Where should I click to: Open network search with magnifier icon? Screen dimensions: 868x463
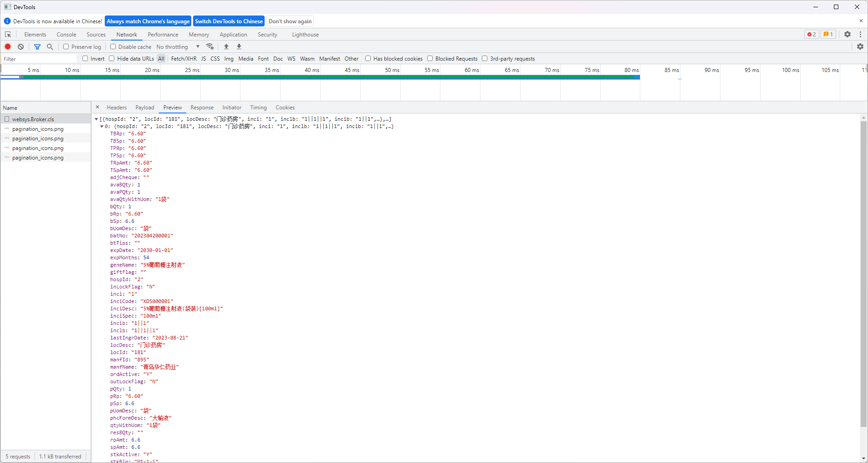[50, 46]
